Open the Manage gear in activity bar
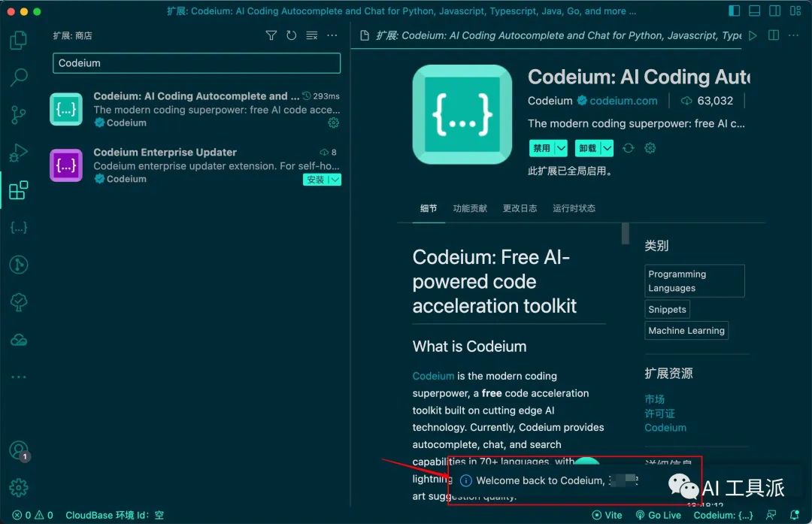Viewport: 812px width, 524px height. 19,487
